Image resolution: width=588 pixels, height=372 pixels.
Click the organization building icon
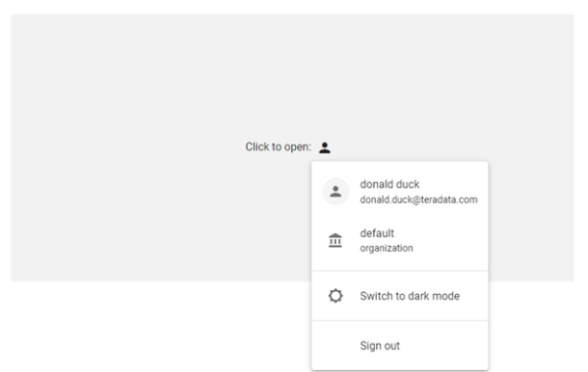point(335,240)
